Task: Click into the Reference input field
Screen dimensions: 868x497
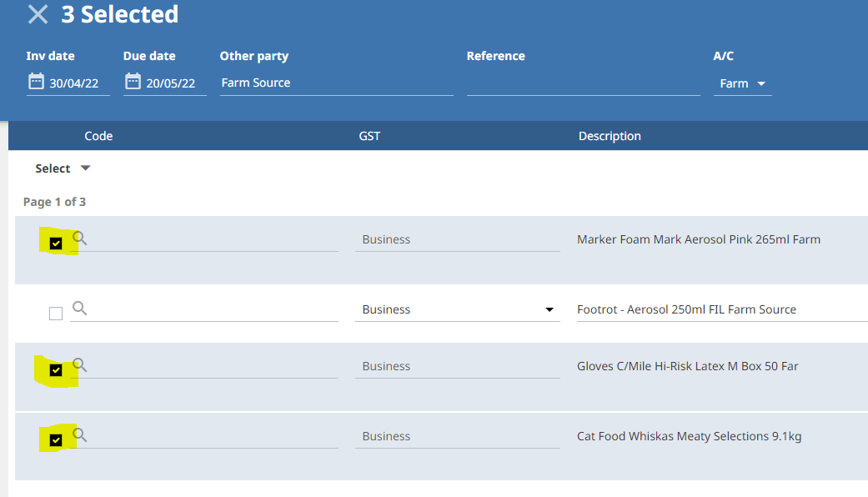Action: point(583,83)
